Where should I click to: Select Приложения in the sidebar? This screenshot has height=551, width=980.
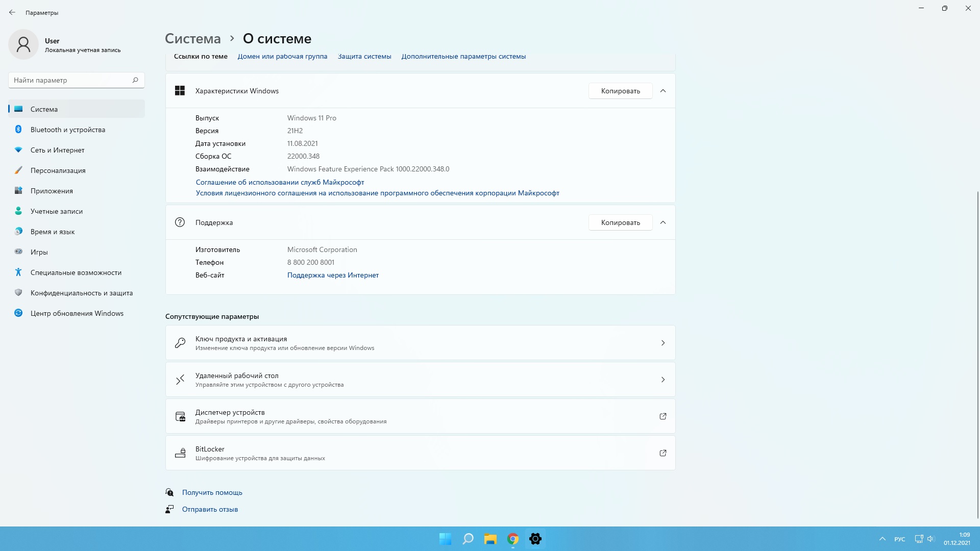52,191
